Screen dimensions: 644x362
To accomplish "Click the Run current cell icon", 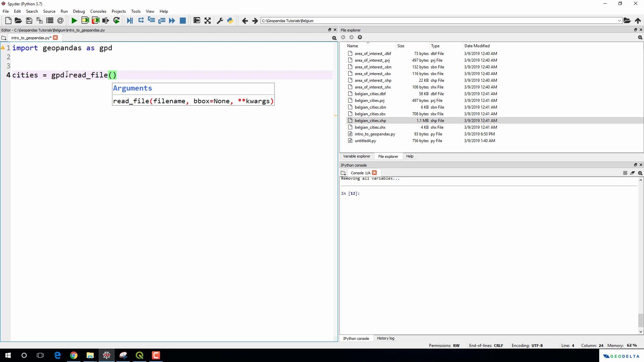I will 85,21.
